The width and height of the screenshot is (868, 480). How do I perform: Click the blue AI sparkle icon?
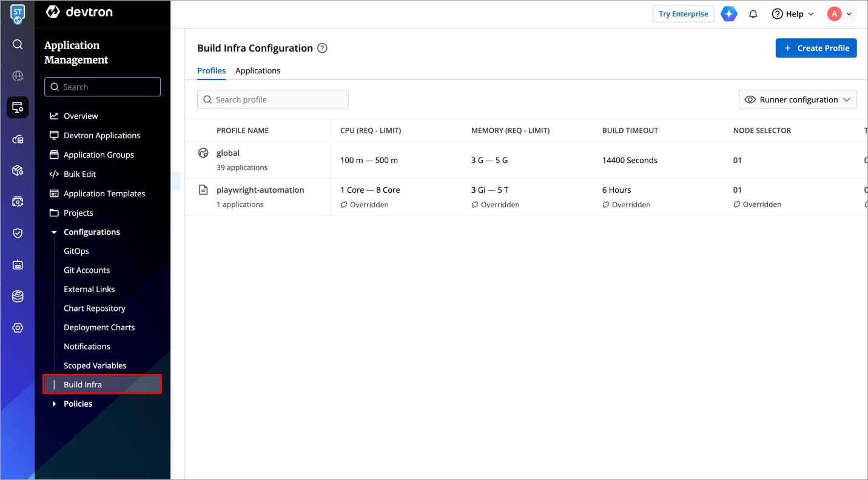728,14
